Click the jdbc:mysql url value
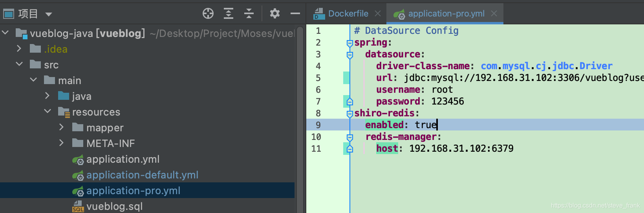The height and width of the screenshot is (213, 644). pyautogui.click(x=524, y=78)
